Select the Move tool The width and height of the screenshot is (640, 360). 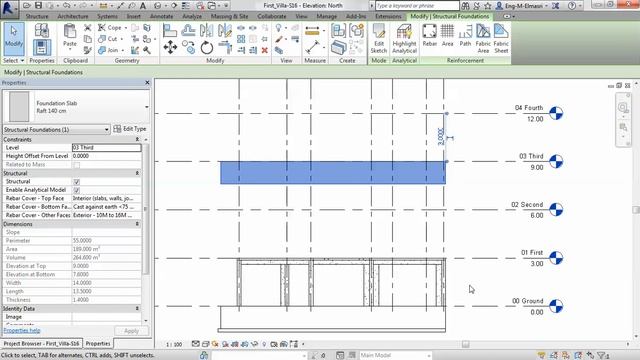(x=170, y=47)
